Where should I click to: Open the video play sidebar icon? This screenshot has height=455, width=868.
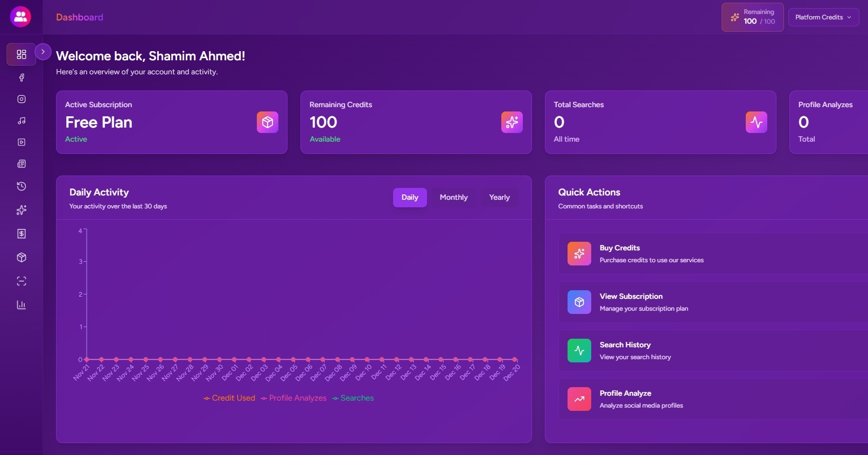coord(22,142)
